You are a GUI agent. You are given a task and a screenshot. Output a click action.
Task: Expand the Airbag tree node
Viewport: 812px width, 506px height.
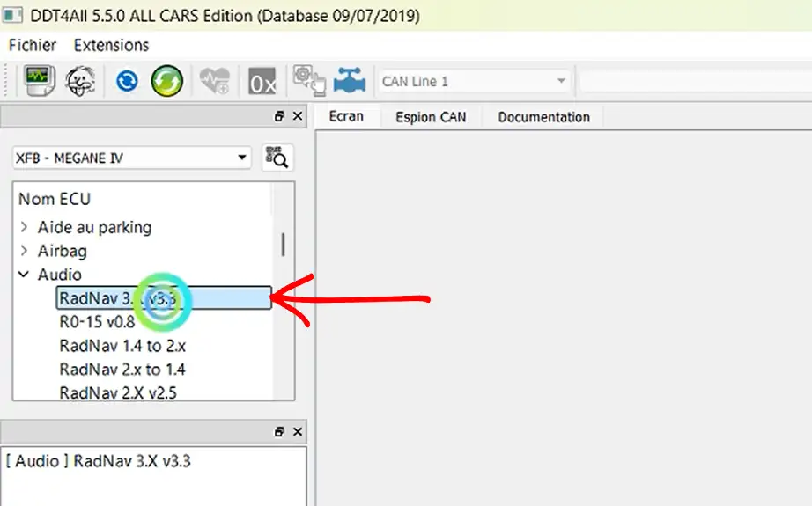(24, 251)
